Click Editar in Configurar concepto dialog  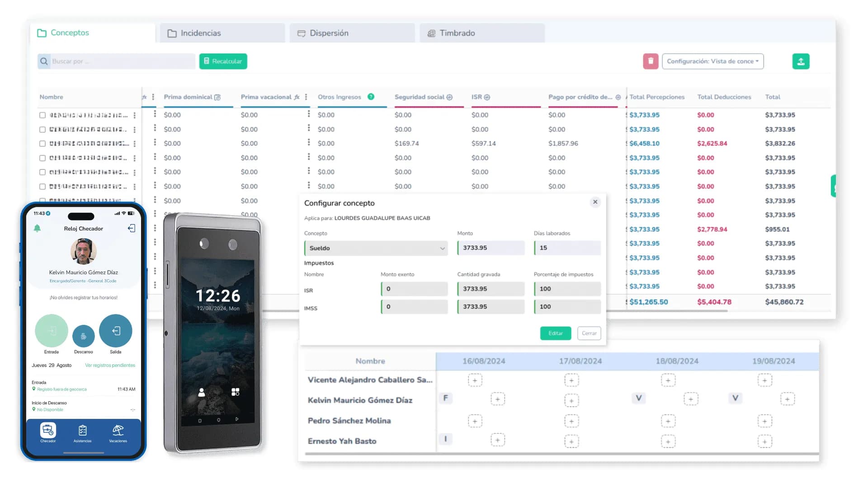[x=555, y=333]
